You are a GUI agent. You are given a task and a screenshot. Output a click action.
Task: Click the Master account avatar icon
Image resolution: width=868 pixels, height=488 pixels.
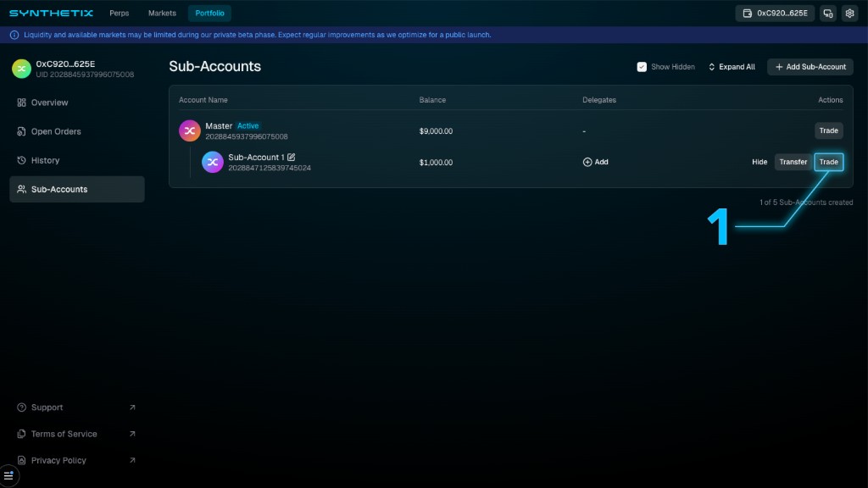pos(189,131)
